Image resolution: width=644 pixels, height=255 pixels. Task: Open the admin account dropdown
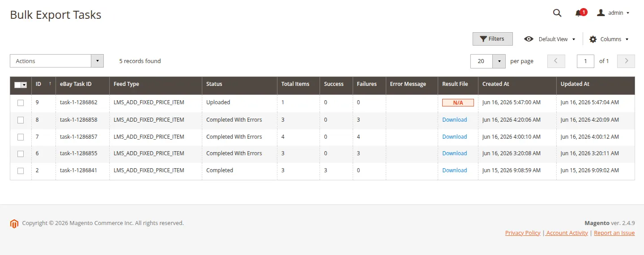coord(614,13)
